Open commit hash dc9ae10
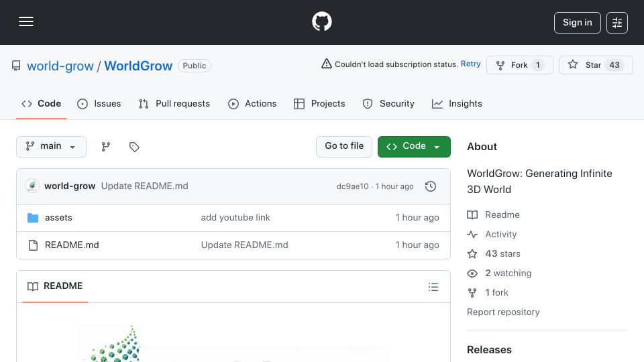This screenshot has width=644, height=362. click(352, 186)
